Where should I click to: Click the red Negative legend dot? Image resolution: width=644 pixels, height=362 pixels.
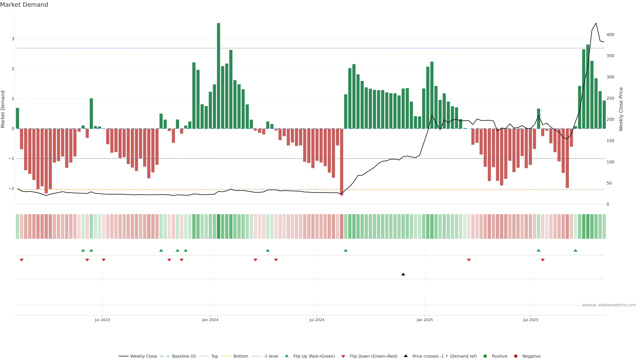click(x=516, y=356)
